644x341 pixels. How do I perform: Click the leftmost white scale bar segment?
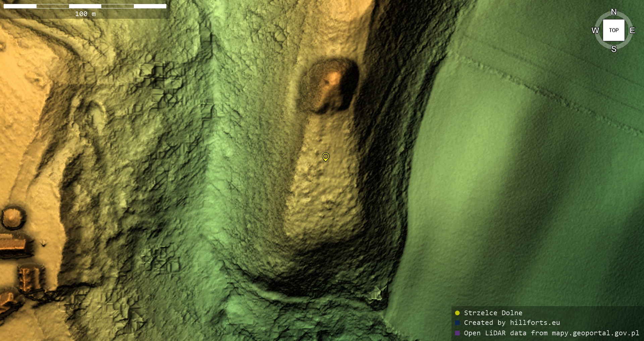(x=20, y=6)
